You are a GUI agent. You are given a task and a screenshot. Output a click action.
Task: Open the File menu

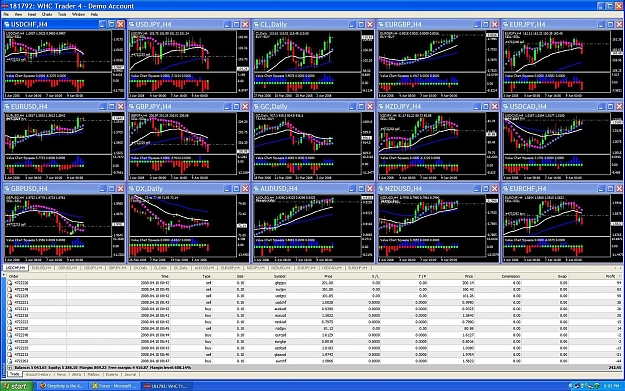6,14
